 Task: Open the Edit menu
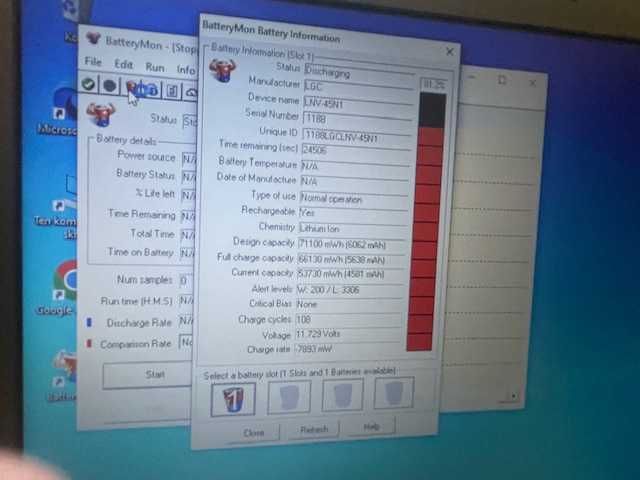(x=123, y=64)
